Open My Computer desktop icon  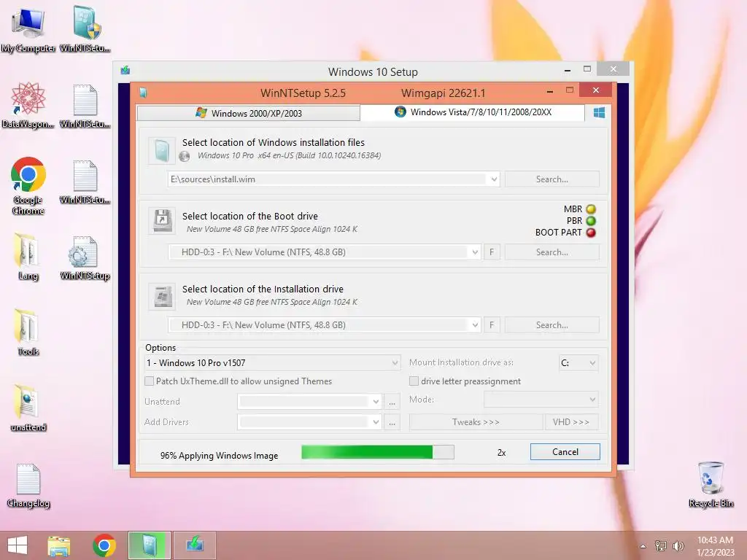coord(28,29)
